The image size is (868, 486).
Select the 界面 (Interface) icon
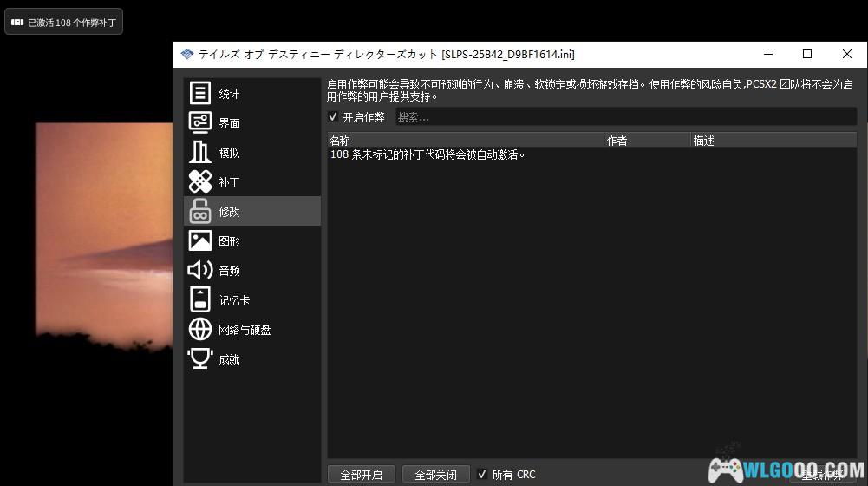coord(200,123)
